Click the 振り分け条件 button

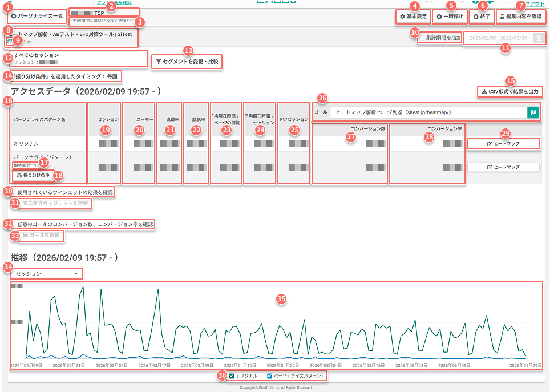click(x=33, y=175)
